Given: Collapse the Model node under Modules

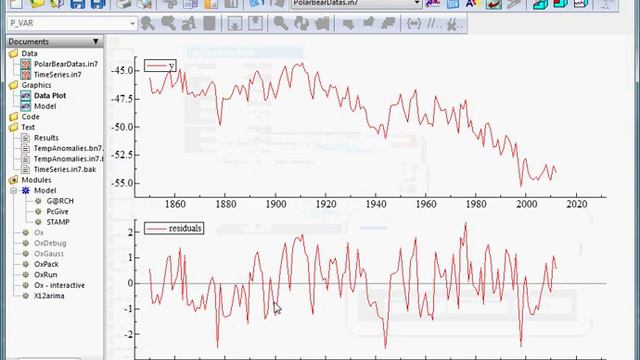Looking at the screenshot, I should click(x=13, y=190).
